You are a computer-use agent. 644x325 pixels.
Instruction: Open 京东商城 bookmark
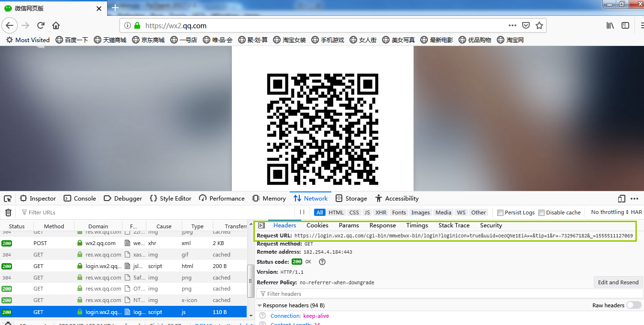148,40
